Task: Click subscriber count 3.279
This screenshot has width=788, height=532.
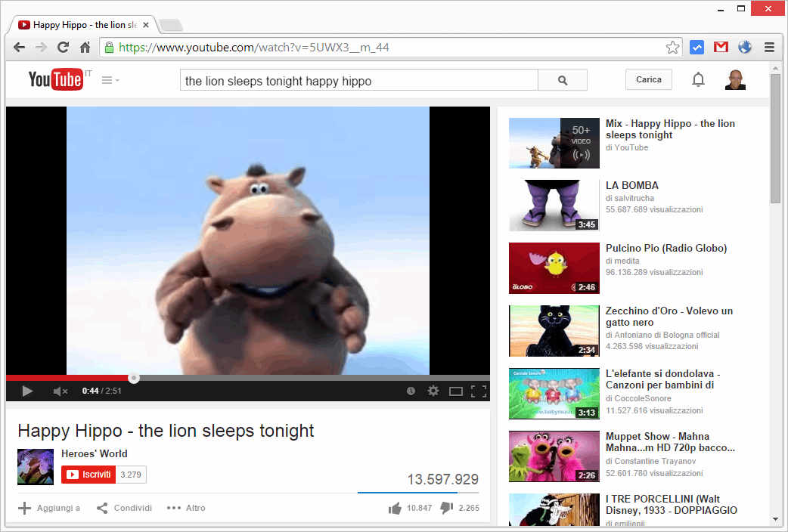Action: click(131, 475)
